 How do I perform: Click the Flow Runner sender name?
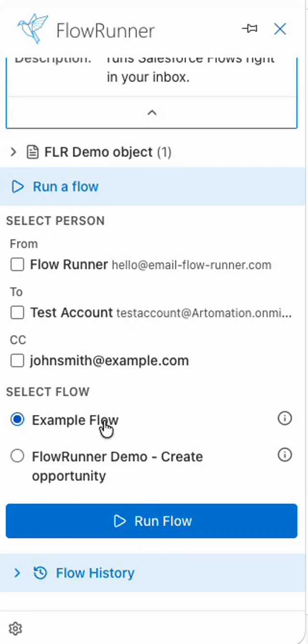pyautogui.click(x=69, y=264)
